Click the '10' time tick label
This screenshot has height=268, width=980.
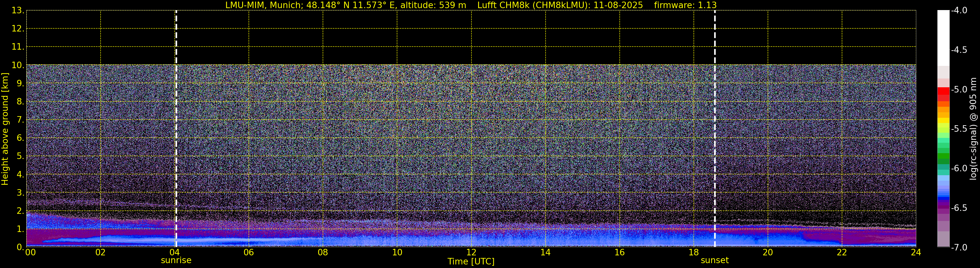coord(397,252)
